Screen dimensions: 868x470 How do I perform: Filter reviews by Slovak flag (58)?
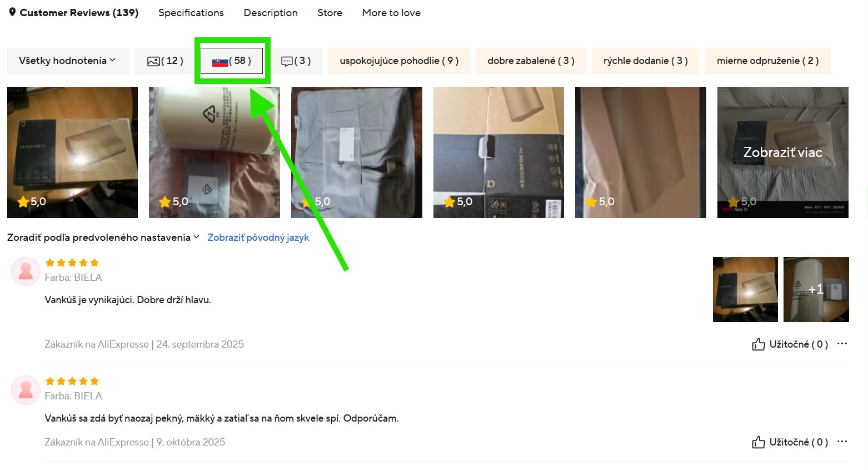(x=232, y=61)
